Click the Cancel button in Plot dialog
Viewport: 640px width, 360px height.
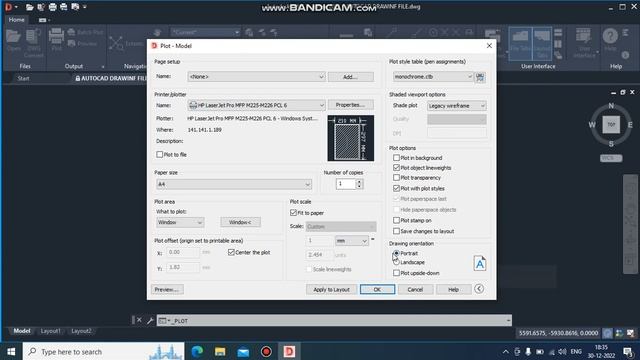click(415, 289)
